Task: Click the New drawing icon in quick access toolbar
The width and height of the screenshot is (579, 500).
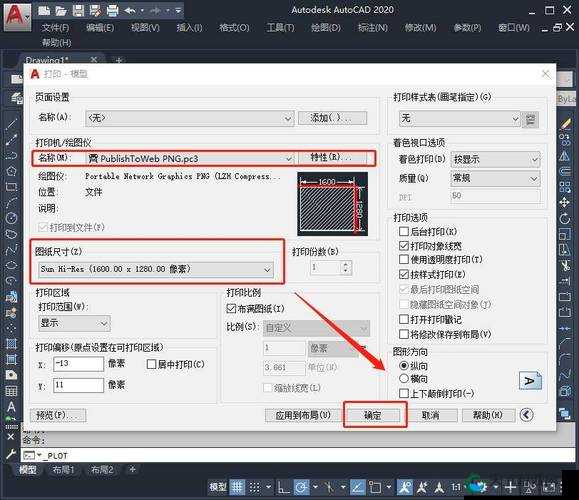Action: (x=44, y=11)
